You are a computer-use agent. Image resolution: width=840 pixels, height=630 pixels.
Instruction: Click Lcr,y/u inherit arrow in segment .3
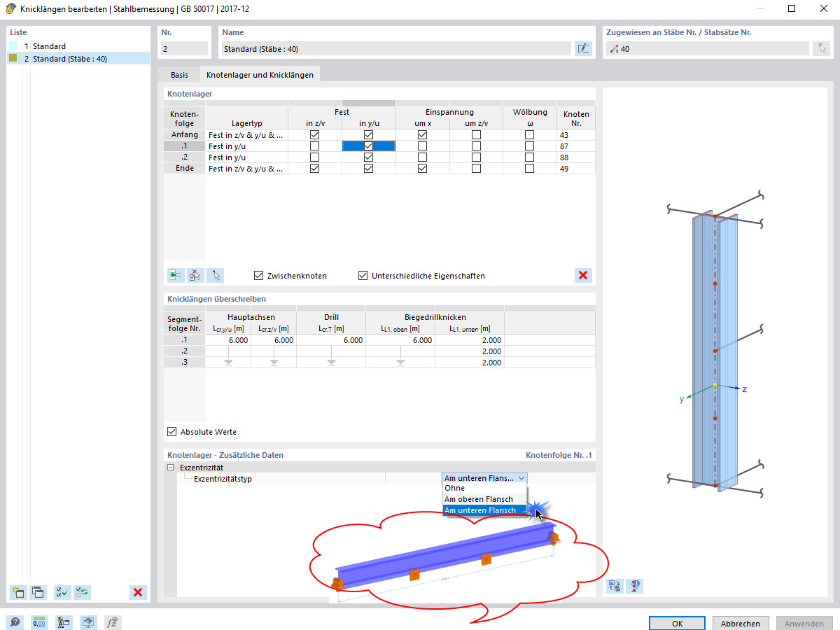228,363
